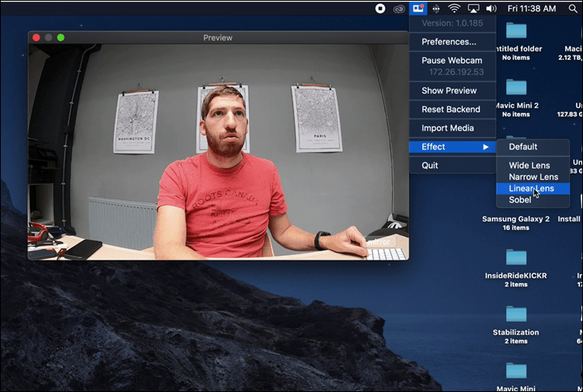This screenshot has width=583, height=392.
Task: Select the untitled folder icon on desktop
Action: coord(516,31)
